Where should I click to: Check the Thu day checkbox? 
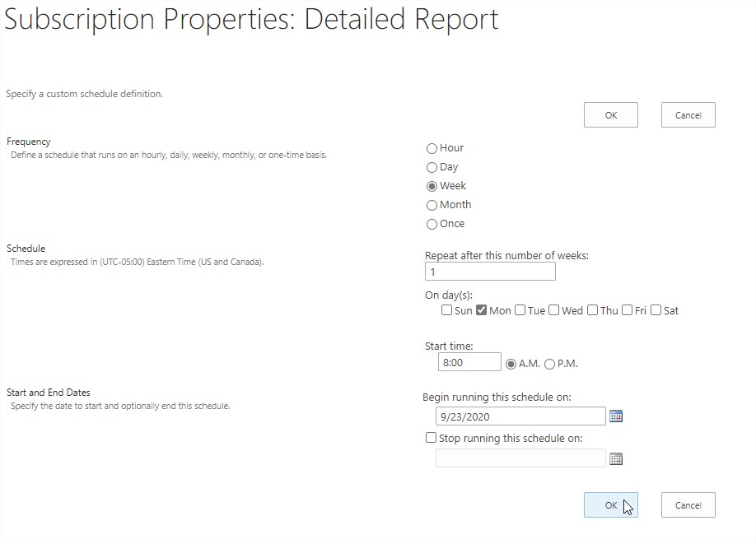[x=593, y=309]
